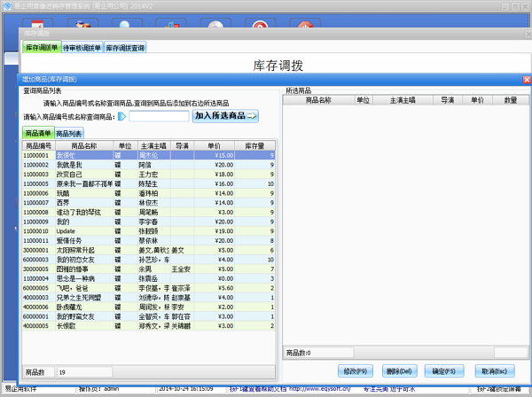Screen dimensions: 532x397
Task: Click the 库存量 column header
Action: click(x=254, y=146)
